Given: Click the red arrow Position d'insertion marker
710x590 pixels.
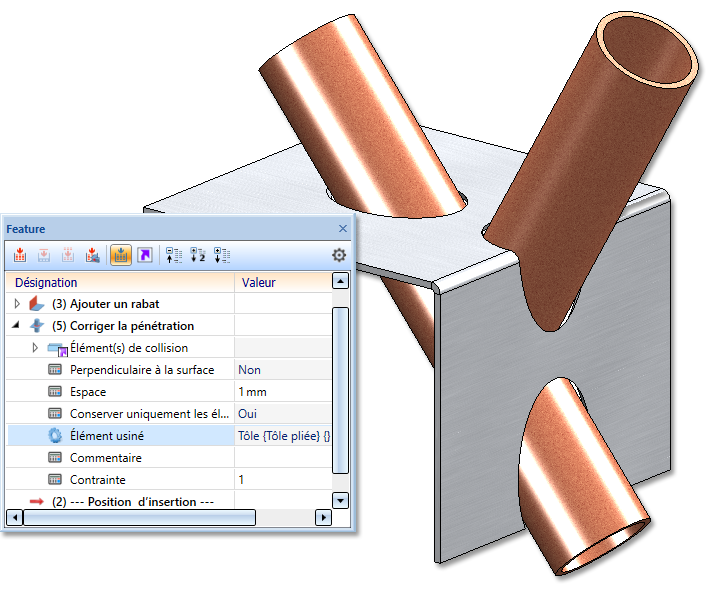Looking at the screenshot, I should tap(37, 501).
